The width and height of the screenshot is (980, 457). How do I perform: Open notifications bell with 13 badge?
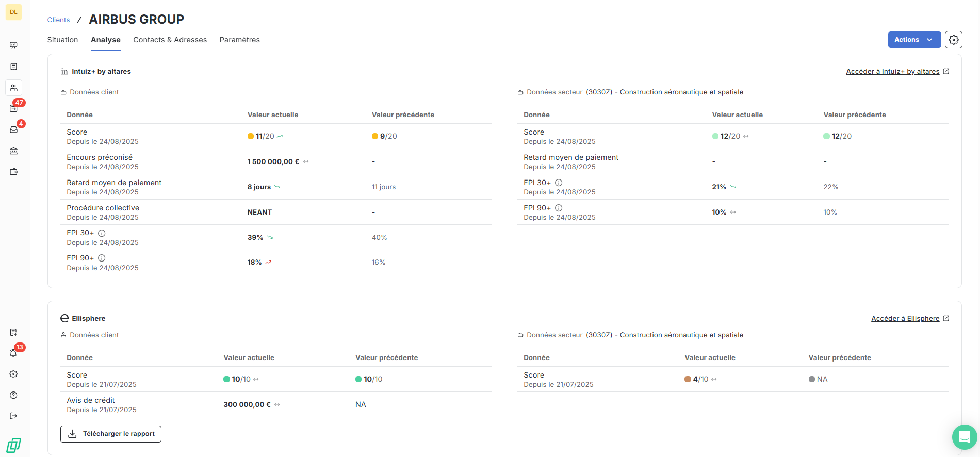(x=14, y=353)
